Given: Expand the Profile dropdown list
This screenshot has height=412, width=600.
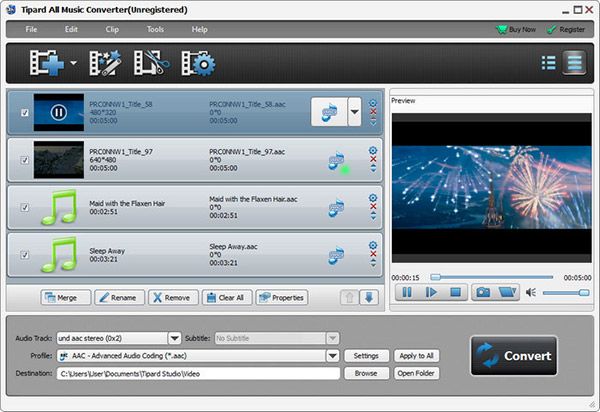Looking at the screenshot, I should click(333, 356).
